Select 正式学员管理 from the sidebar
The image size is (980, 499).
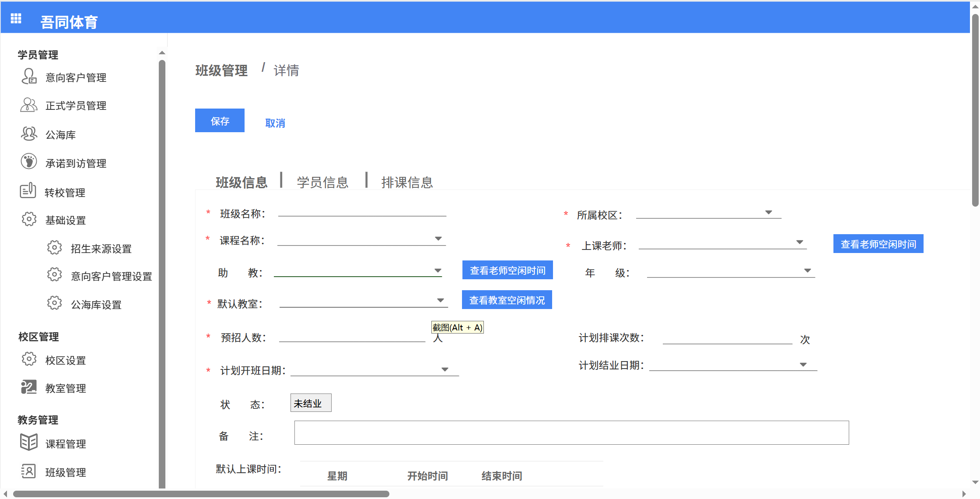(x=75, y=105)
